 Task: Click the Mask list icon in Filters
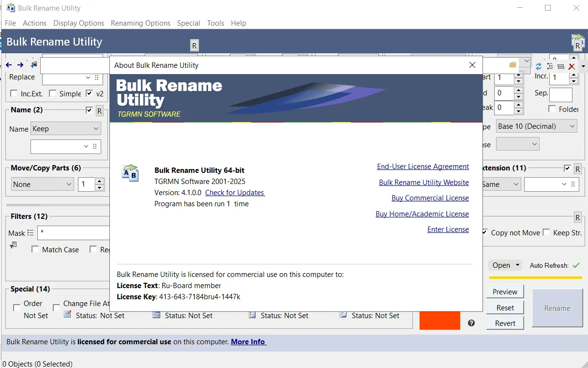(x=30, y=232)
